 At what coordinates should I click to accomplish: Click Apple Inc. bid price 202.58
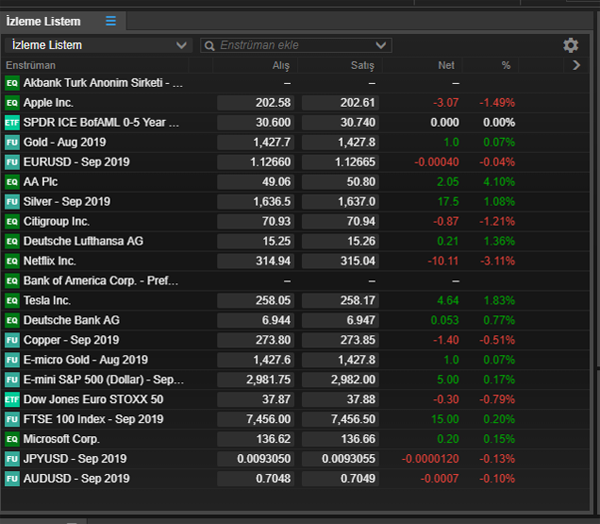(x=255, y=103)
